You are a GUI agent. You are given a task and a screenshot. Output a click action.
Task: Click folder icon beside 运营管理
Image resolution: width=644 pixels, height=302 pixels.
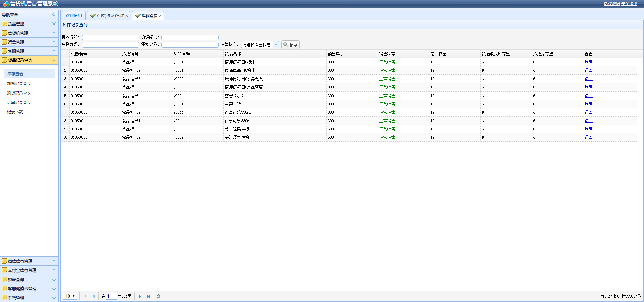point(5,42)
